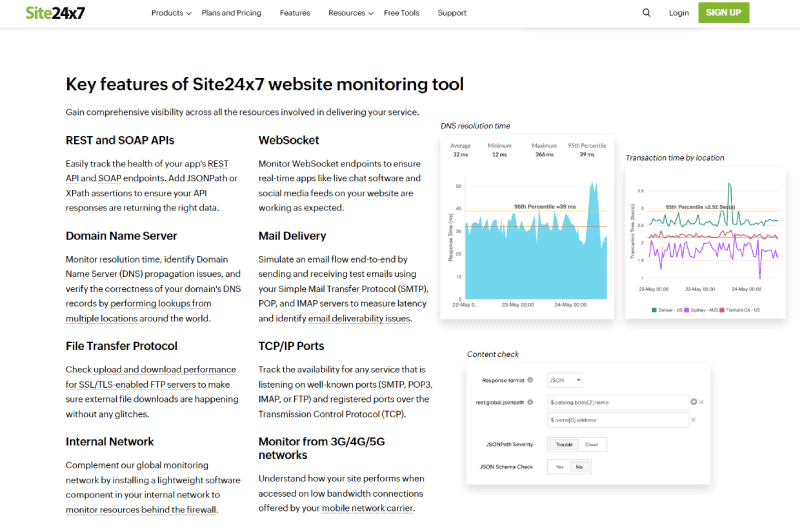The image size is (800, 530).
Task: Set JSON Schema Check to No
Action: [579, 467]
